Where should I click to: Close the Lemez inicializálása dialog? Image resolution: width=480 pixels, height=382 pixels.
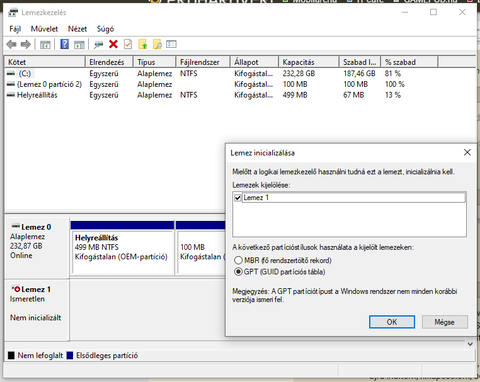point(467,153)
